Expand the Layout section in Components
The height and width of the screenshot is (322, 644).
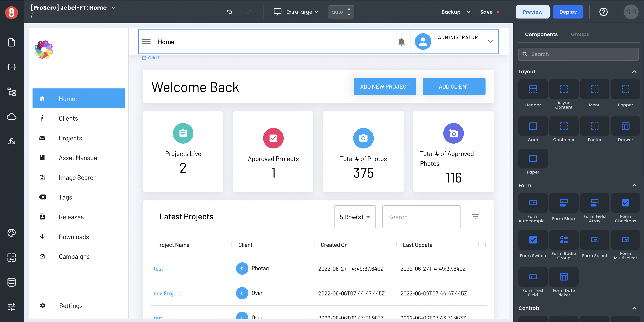pyautogui.click(x=634, y=71)
